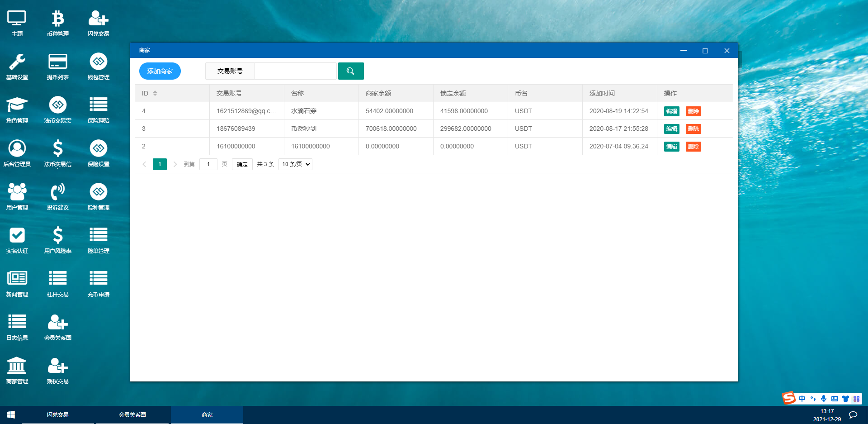Select 杠杆交易 leverage trading icon

(57, 283)
